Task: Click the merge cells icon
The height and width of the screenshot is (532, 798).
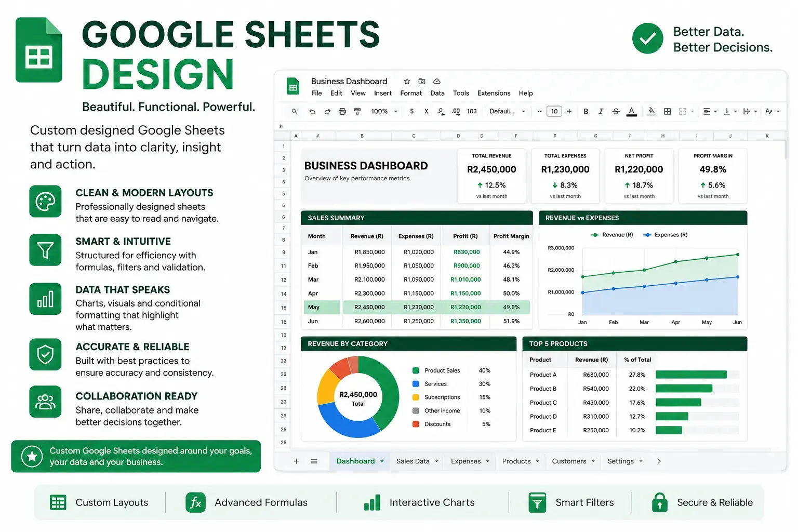Action: [683, 111]
